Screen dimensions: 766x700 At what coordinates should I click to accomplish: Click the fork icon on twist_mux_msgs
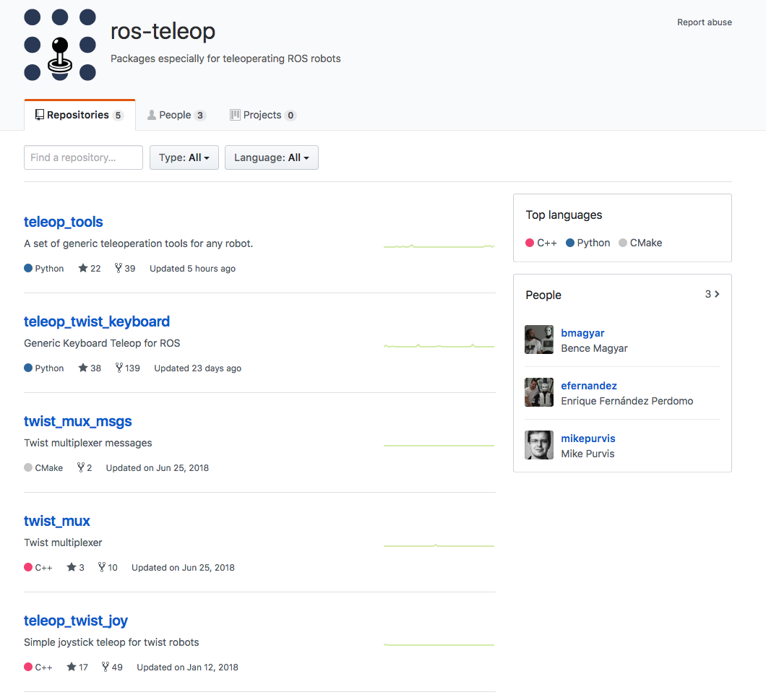pos(81,467)
